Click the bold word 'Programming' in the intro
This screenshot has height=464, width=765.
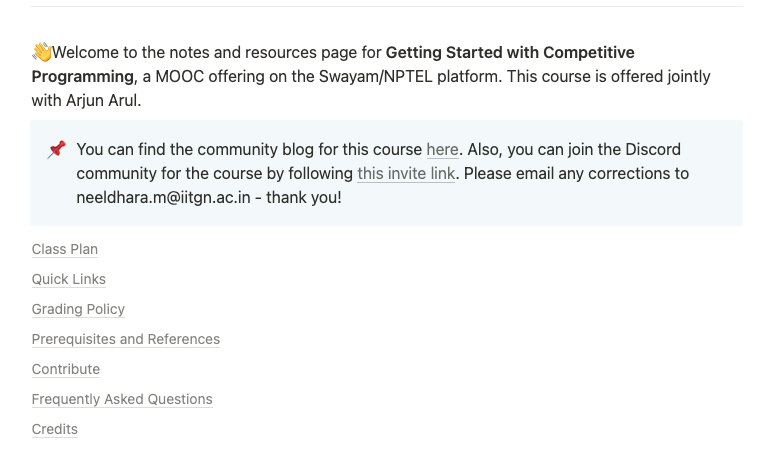82,77
